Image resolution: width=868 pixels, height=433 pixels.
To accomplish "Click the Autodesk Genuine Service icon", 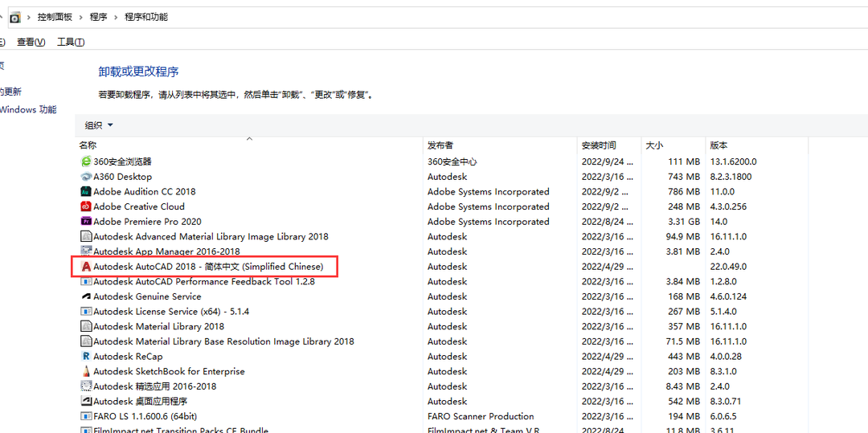I will click(86, 296).
